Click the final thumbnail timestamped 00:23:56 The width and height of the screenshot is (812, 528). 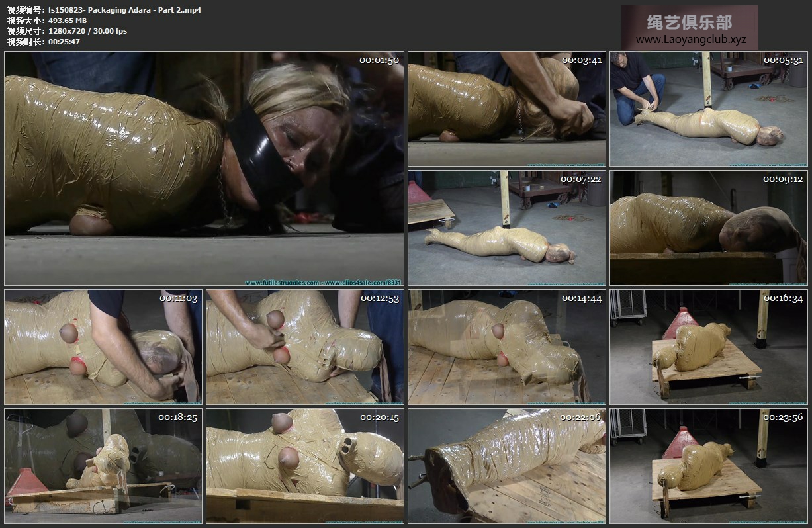click(708, 466)
